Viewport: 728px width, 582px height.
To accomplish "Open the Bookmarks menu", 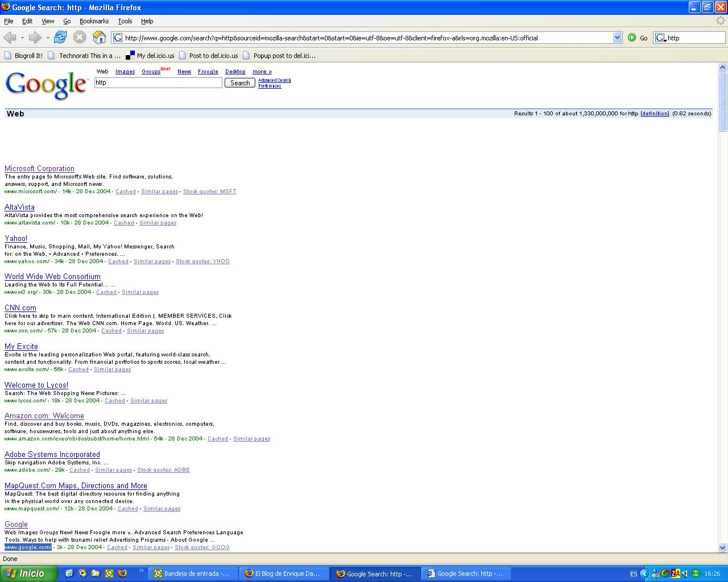I will click(x=94, y=21).
